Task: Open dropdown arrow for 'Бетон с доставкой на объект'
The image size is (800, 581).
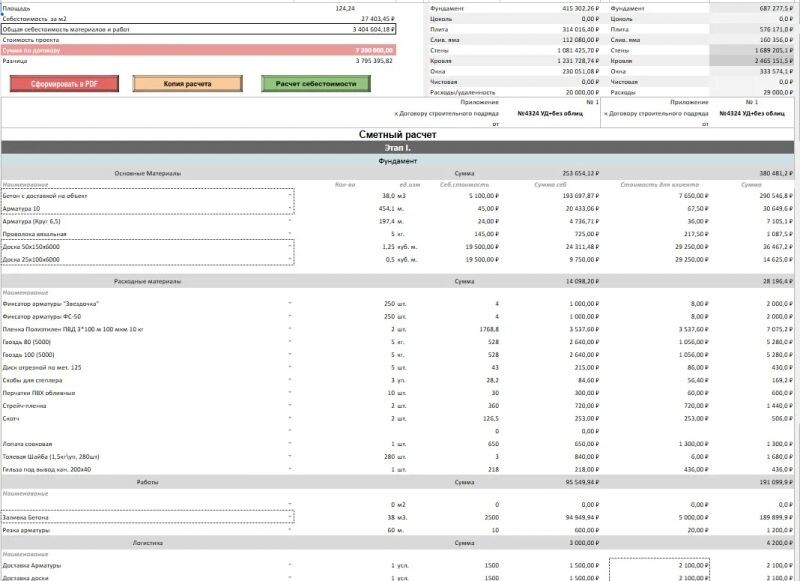Action: (x=290, y=196)
